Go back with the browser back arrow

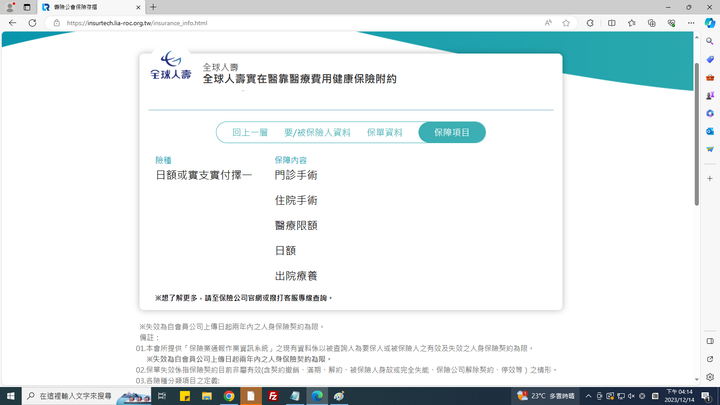tap(12, 22)
